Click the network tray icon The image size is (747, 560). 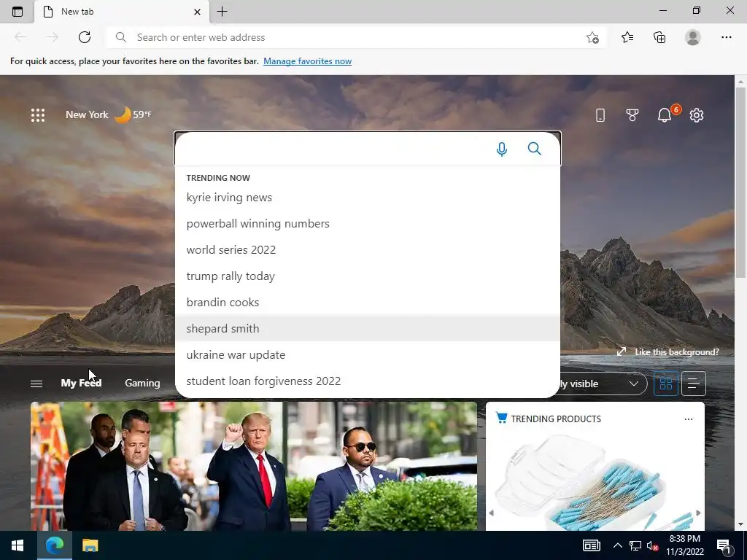pyautogui.click(x=635, y=545)
